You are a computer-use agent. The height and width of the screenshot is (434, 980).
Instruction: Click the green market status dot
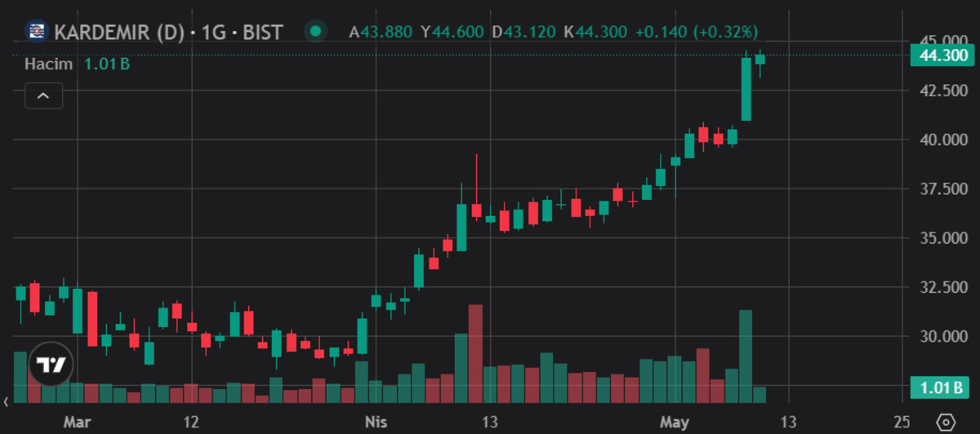tap(314, 32)
